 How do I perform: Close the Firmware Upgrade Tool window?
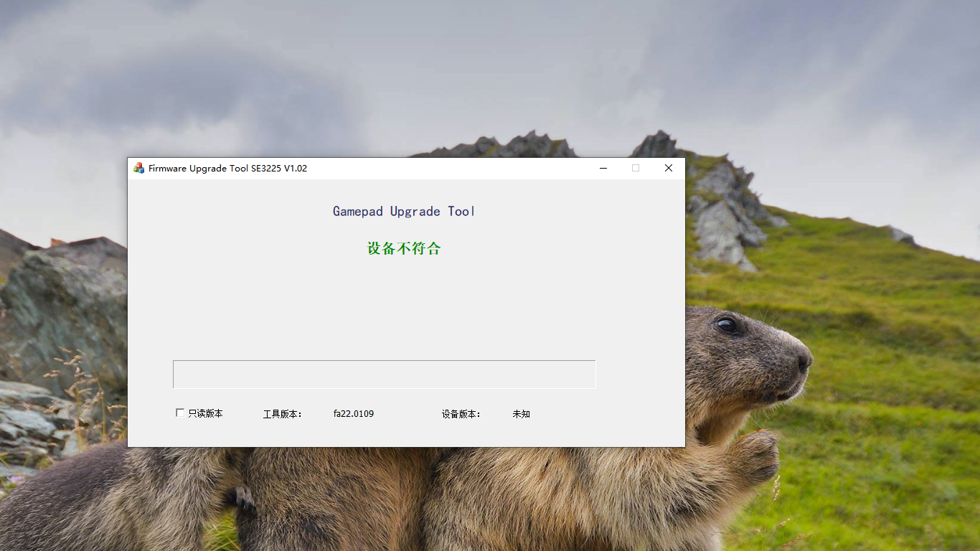[669, 168]
